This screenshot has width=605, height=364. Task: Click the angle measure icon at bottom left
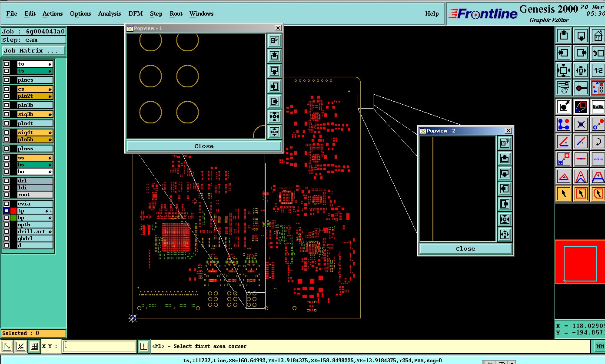point(20,346)
